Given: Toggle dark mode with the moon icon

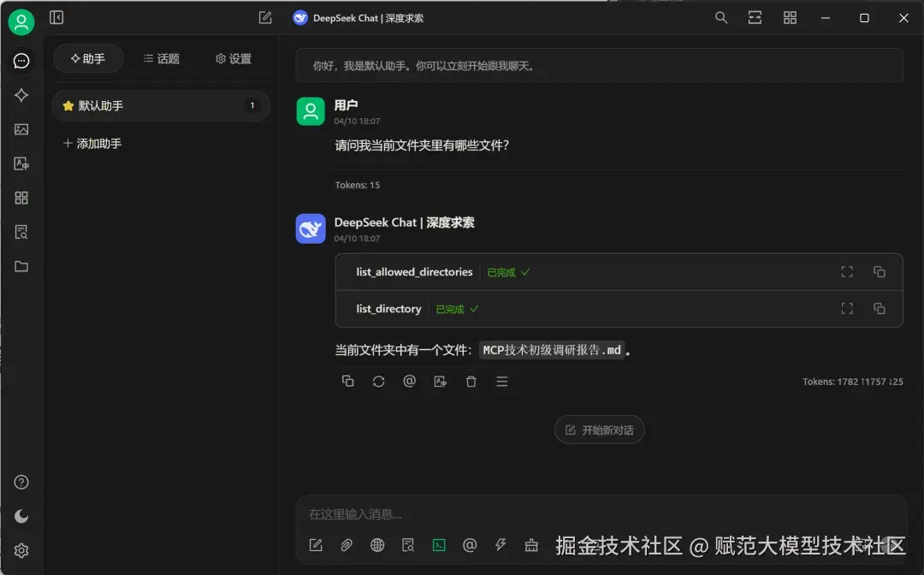Looking at the screenshot, I should [21, 516].
